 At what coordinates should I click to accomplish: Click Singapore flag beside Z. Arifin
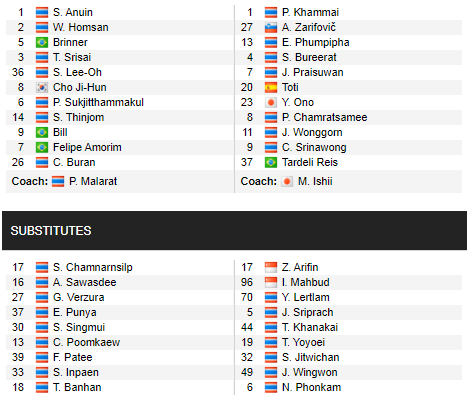(x=271, y=267)
